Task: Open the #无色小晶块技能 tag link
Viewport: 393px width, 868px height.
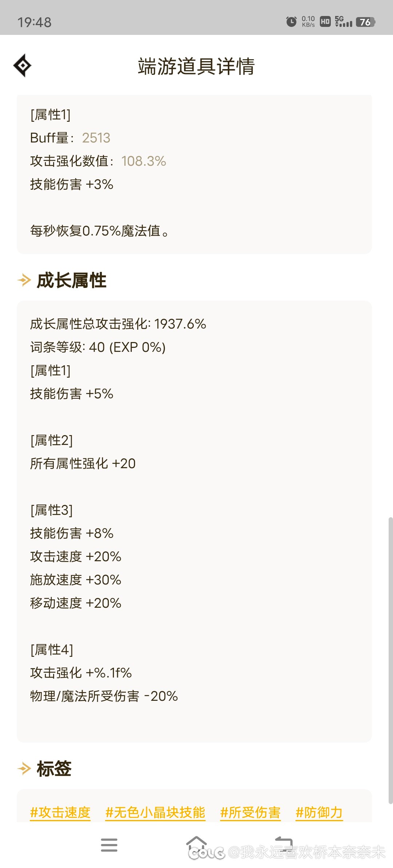Action: click(x=155, y=812)
